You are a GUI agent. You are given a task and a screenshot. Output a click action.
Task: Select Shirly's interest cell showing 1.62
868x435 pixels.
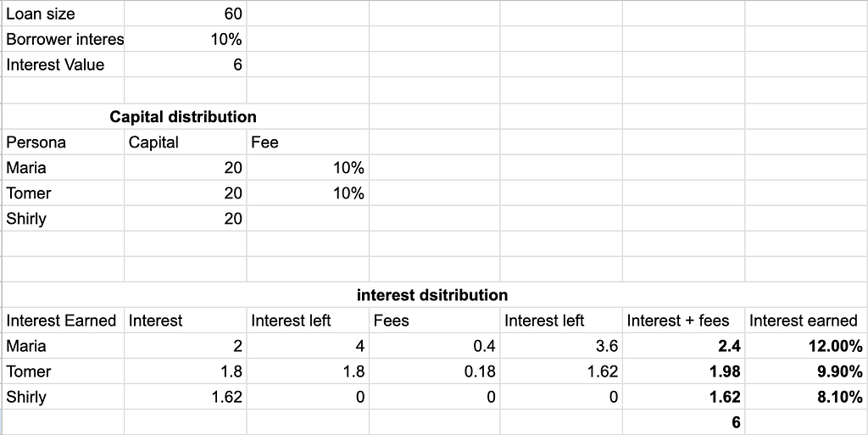[x=186, y=397]
